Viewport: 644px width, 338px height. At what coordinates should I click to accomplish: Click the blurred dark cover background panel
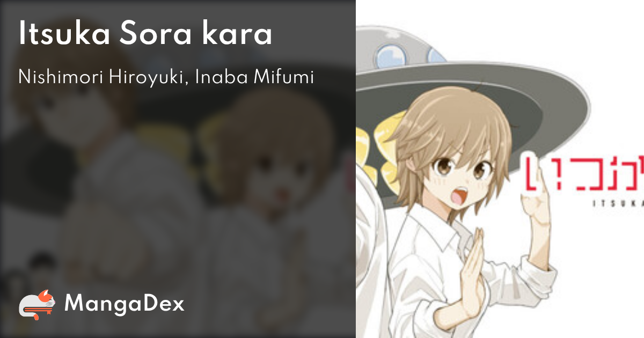[x=178, y=169]
